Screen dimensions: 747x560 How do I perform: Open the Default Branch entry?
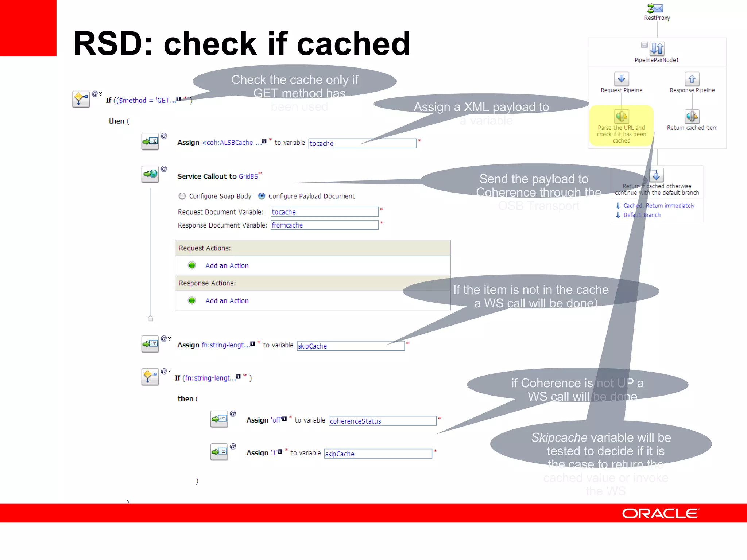click(x=642, y=215)
